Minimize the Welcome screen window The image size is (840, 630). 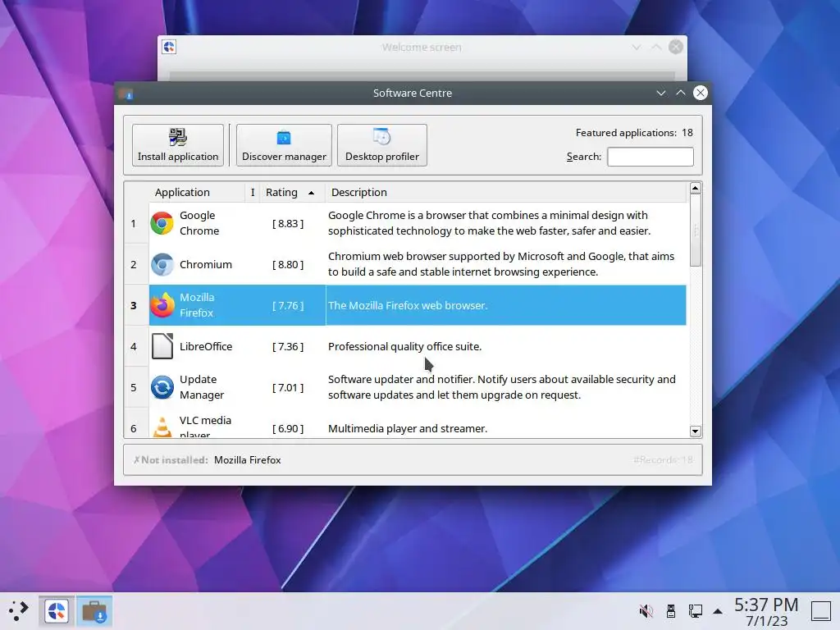[x=637, y=47]
